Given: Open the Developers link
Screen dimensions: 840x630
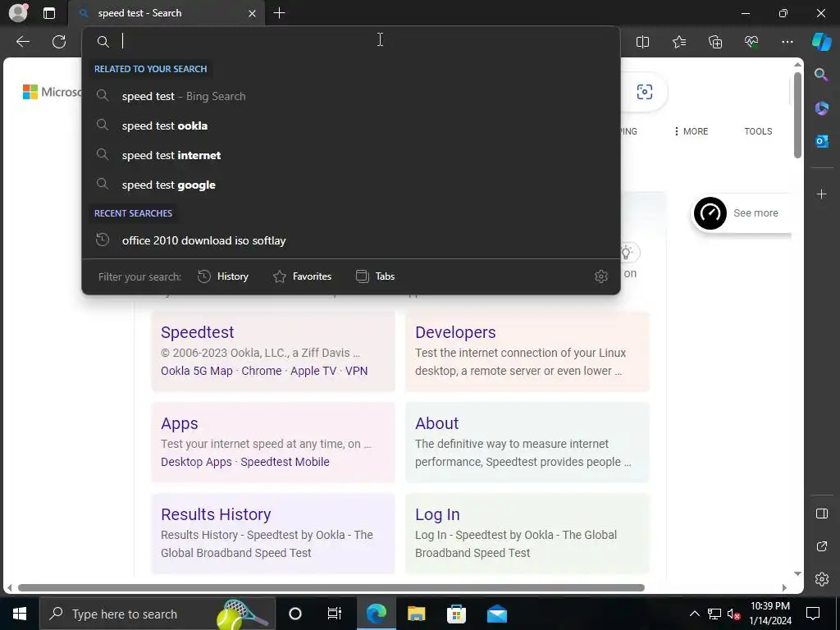Looking at the screenshot, I should 455,332.
